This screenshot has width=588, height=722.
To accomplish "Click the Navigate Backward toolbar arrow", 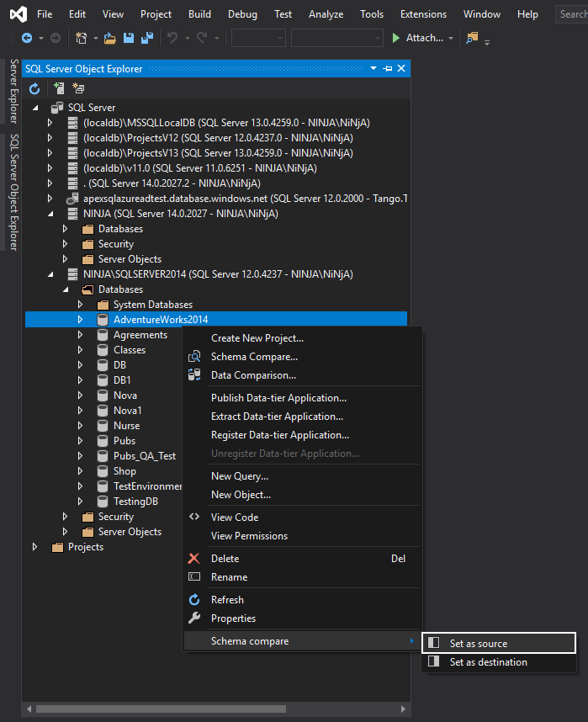I will pos(27,38).
